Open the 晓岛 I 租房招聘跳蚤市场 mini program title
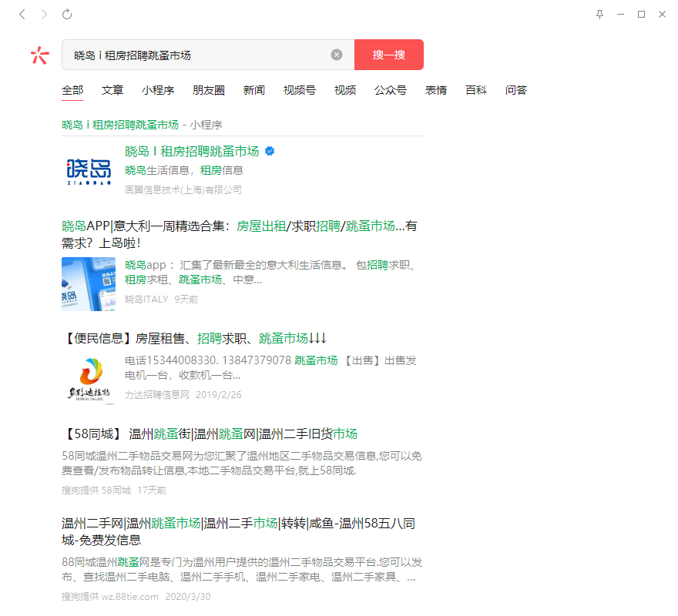The height and width of the screenshot is (616, 678). pyautogui.click(x=192, y=151)
